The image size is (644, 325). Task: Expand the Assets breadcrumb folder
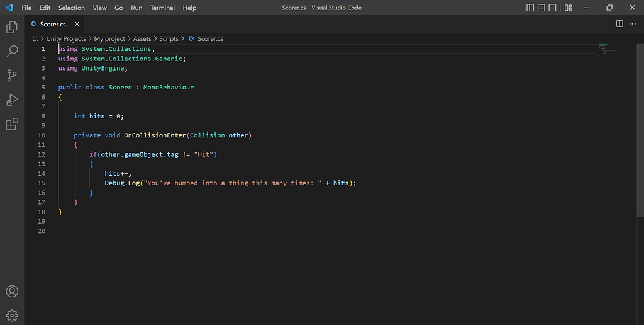pos(142,39)
